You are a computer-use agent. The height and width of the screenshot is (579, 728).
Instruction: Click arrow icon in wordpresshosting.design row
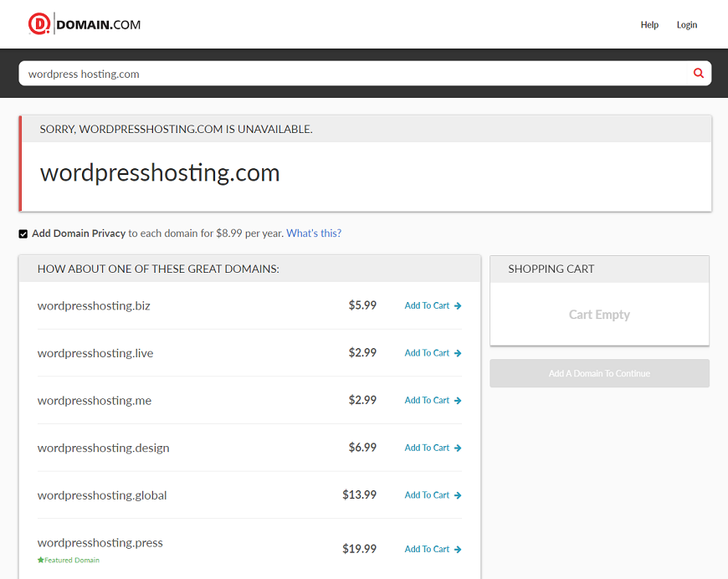[x=458, y=448]
